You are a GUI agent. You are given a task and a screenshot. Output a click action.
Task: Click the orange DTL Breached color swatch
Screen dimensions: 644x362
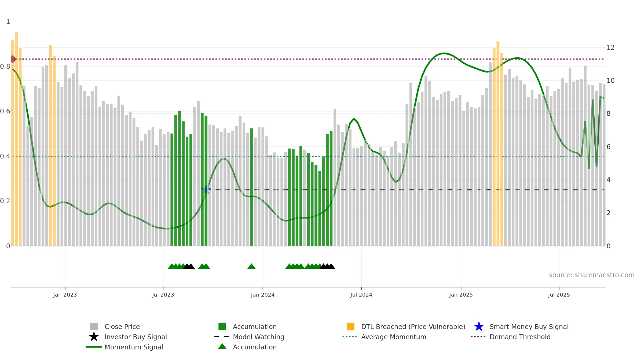tap(350, 327)
